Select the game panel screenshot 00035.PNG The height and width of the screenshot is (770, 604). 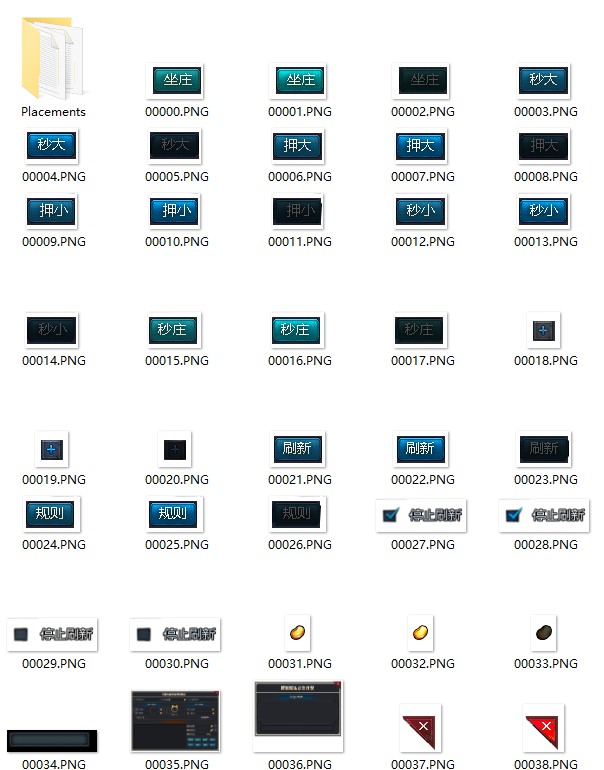coord(176,720)
